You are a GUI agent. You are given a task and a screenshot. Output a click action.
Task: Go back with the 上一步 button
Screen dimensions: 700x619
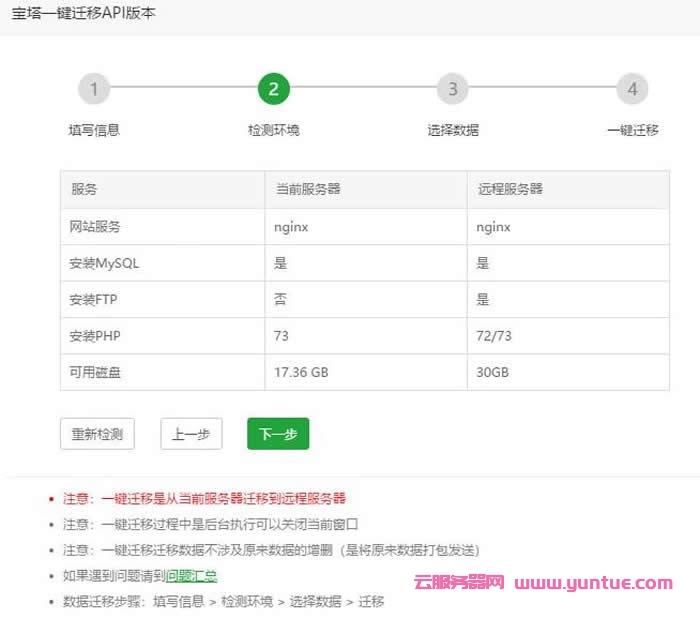click(190, 434)
